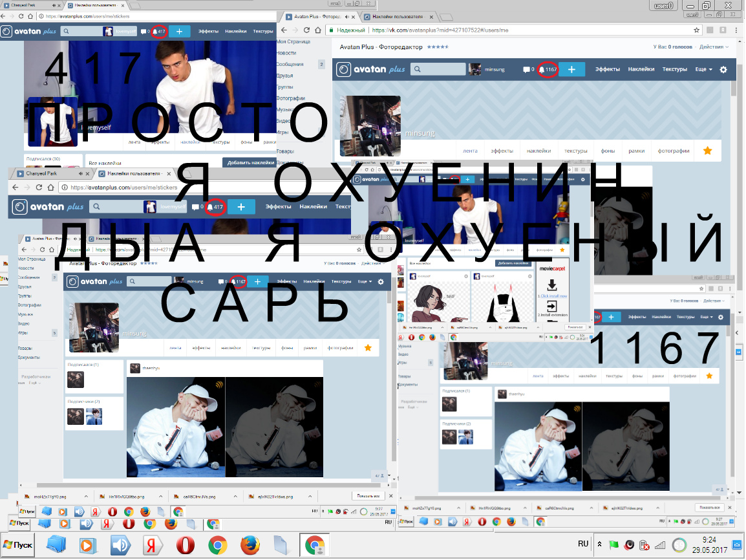Expand the Еще menu in top-right VK window

tap(703, 69)
